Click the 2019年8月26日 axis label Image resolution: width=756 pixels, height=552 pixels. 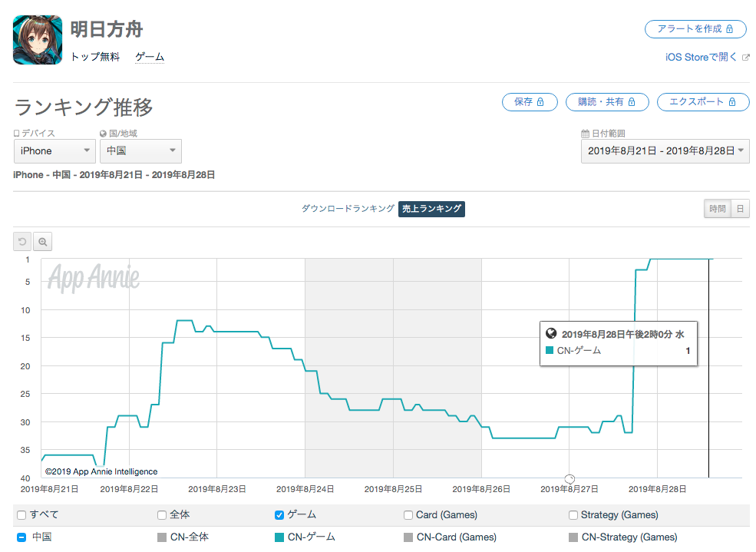pyautogui.click(x=481, y=489)
